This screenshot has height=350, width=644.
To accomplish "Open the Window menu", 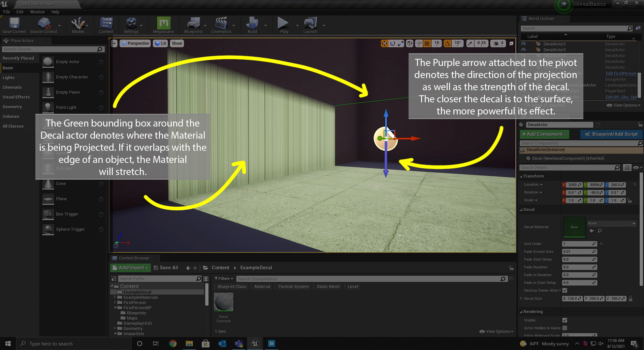I will click(37, 12).
